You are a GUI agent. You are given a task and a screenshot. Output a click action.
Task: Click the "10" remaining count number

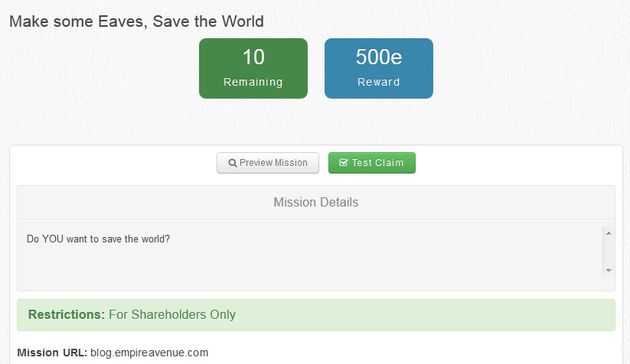[x=253, y=57]
